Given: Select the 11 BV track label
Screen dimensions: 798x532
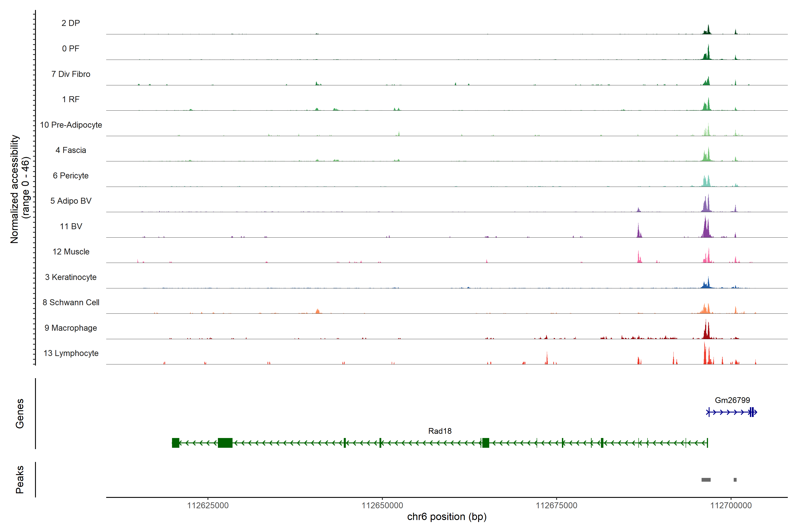Looking at the screenshot, I should click(x=71, y=226).
